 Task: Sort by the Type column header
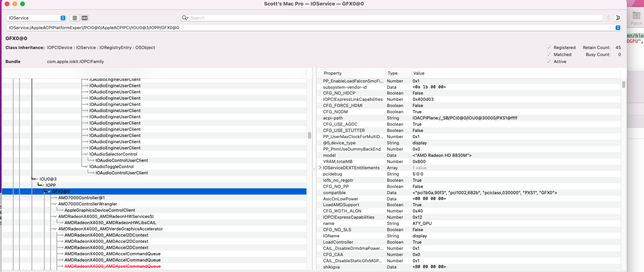pyautogui.click(x=392, y=73)
